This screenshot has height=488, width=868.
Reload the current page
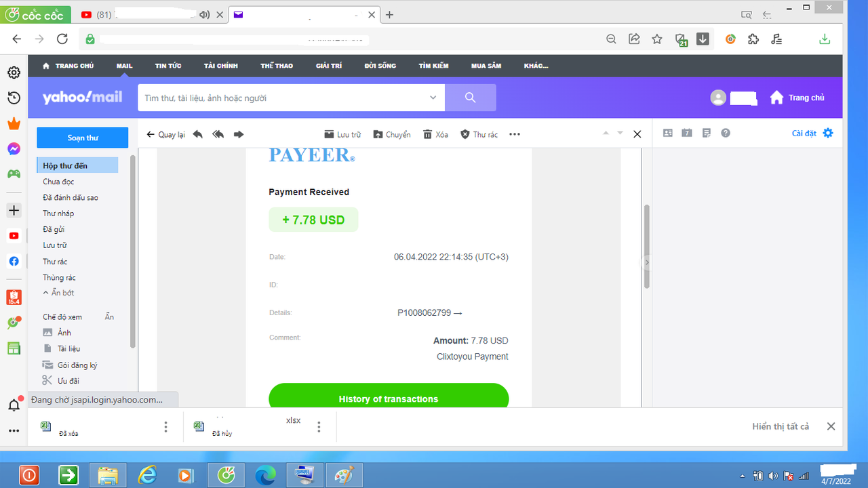62,39
